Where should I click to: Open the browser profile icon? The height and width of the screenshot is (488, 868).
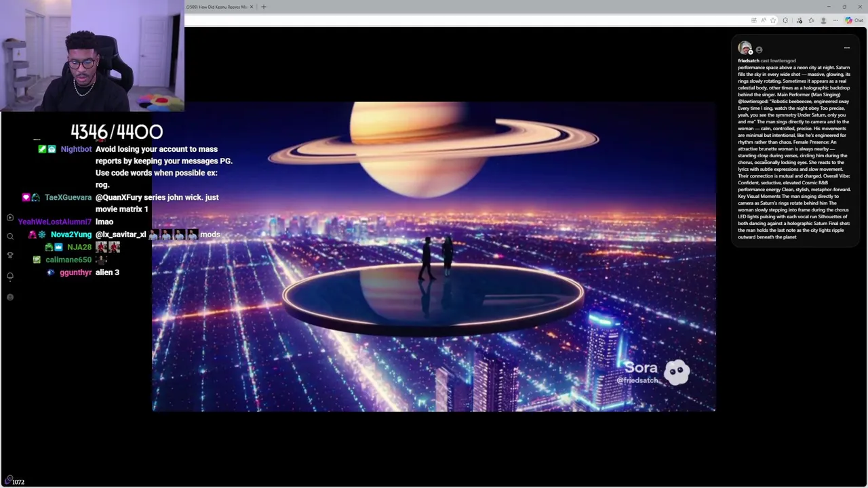pos(823,20)
